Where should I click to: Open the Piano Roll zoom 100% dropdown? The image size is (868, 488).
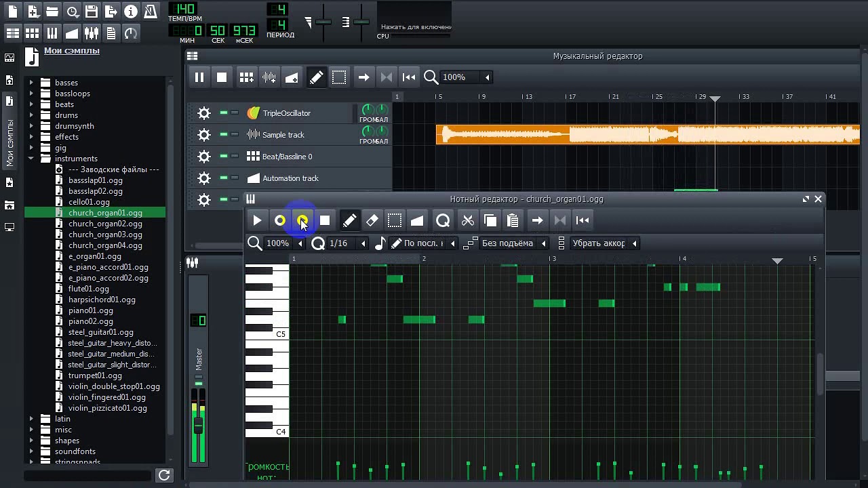coord(284,243)
